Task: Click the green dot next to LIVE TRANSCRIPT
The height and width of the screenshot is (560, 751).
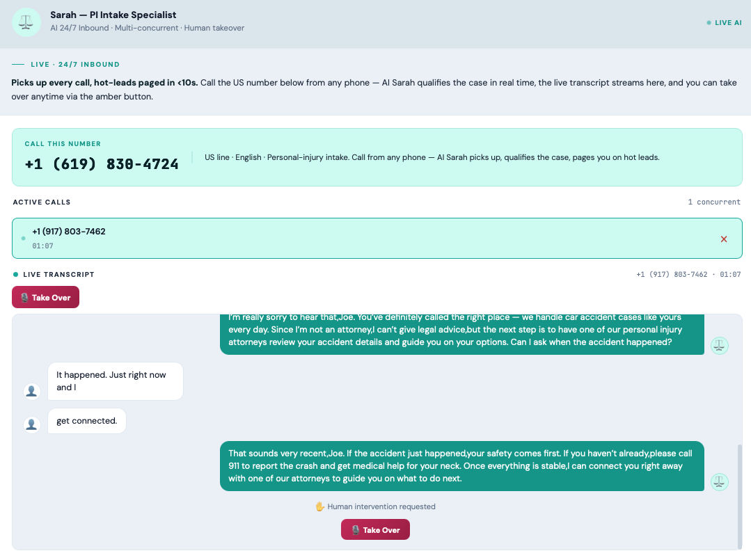Action: click(16, 274)
